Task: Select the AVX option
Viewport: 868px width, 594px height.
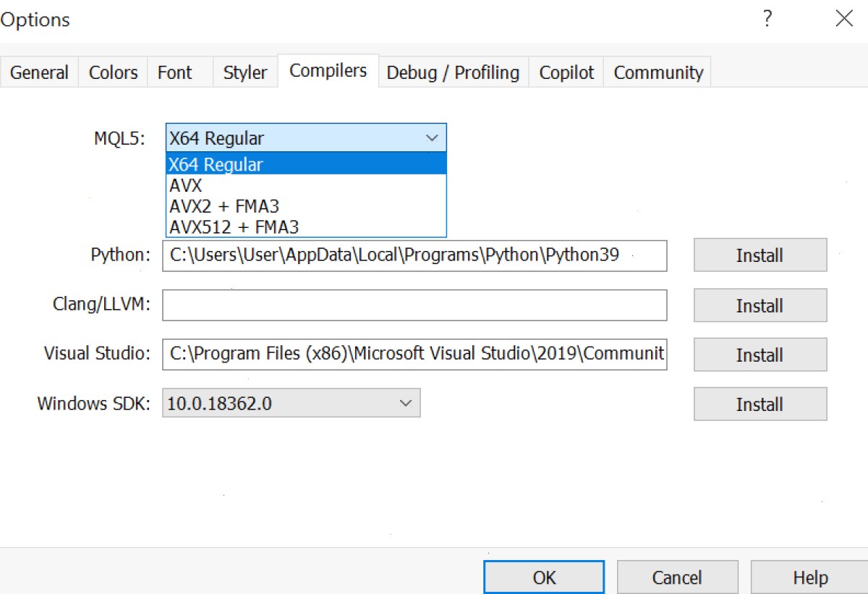Action: pyautogui.click(x=306, y=185)
